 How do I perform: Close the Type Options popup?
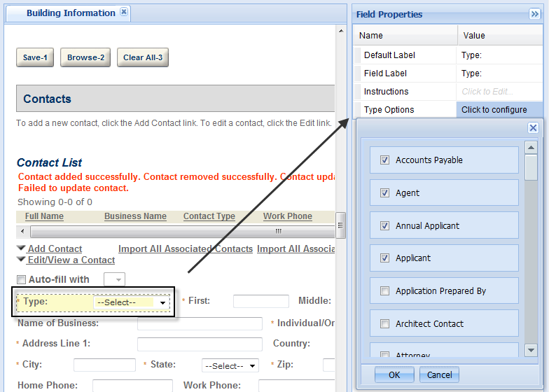coord(533,128)
